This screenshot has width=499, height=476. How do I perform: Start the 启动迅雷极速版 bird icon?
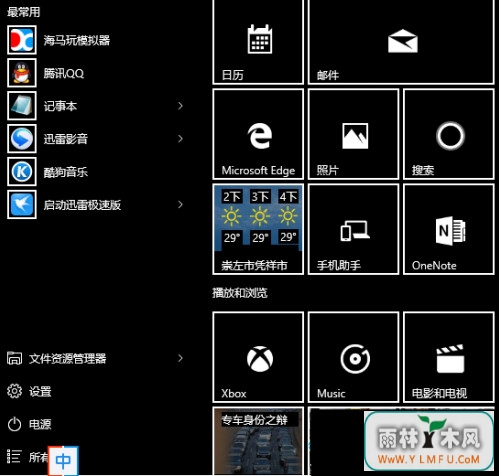[22, 204]
